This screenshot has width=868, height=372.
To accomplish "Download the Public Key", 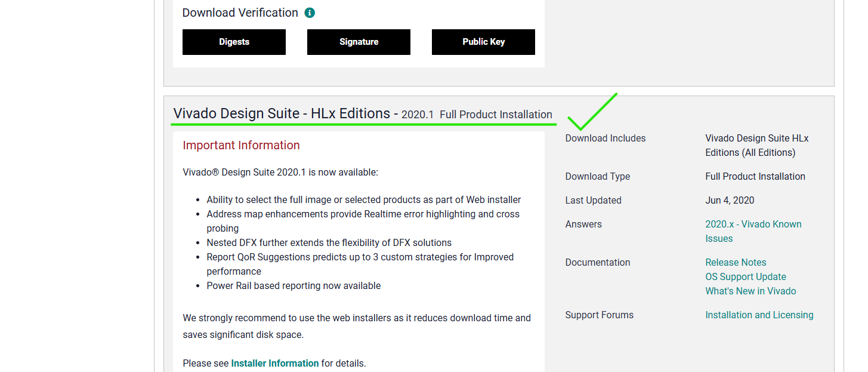I will 483,42.
